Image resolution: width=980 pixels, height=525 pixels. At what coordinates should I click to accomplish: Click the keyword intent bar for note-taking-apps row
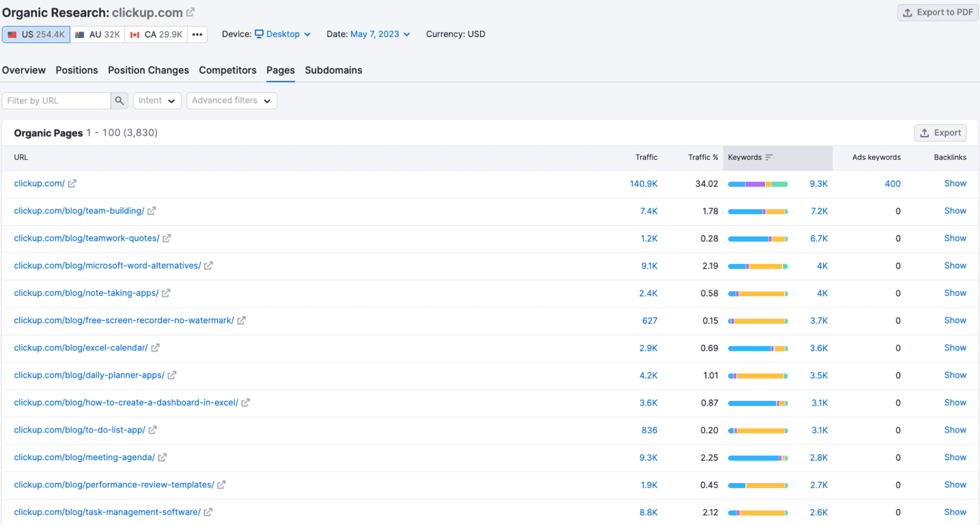(x=758, y=294)
